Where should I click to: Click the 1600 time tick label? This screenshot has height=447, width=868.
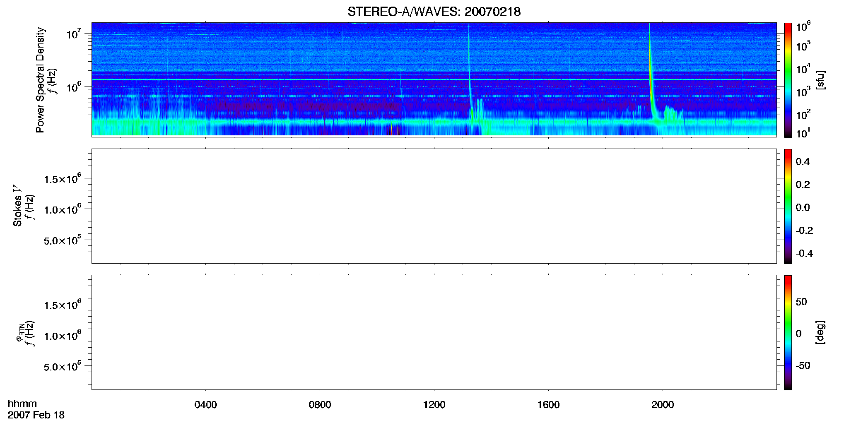point(548,405)
